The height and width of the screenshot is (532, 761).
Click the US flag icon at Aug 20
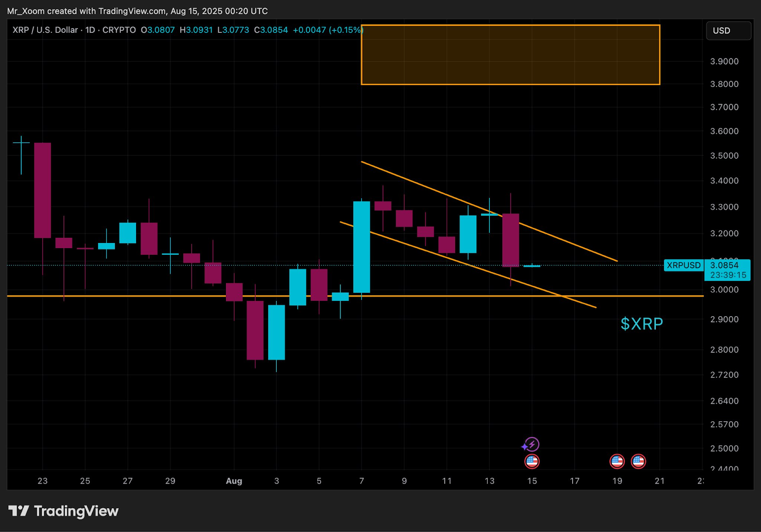(638, 461)
